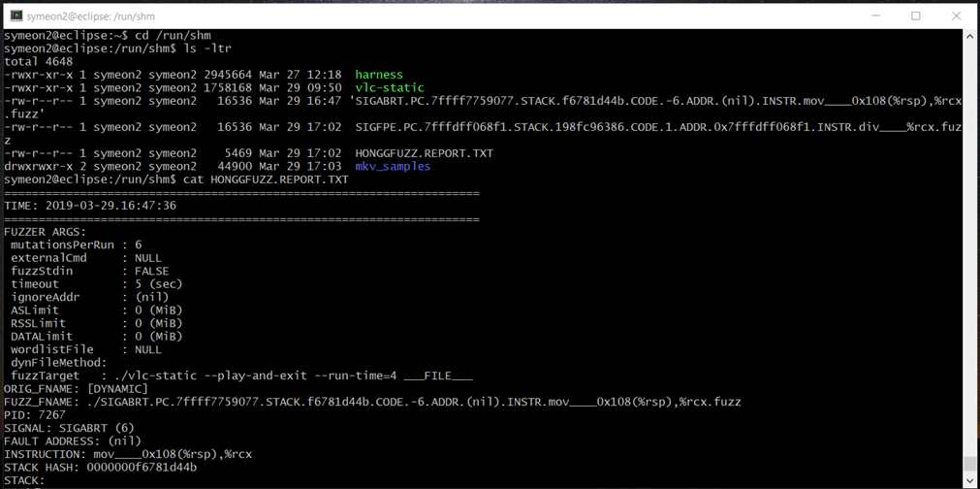The image size is (980, 489).
Task: Click the 'RSSLimit : 0 (MiB)' line
Action: [x=96, y=324]
